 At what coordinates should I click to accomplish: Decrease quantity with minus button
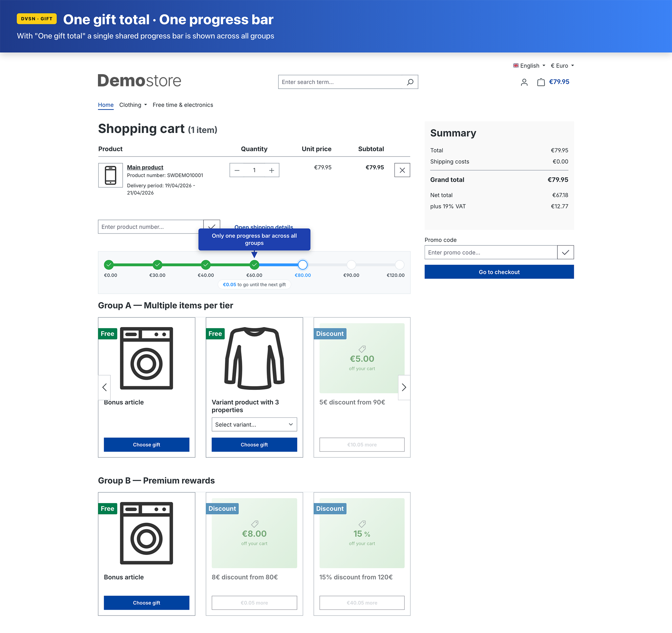[237, 170]
